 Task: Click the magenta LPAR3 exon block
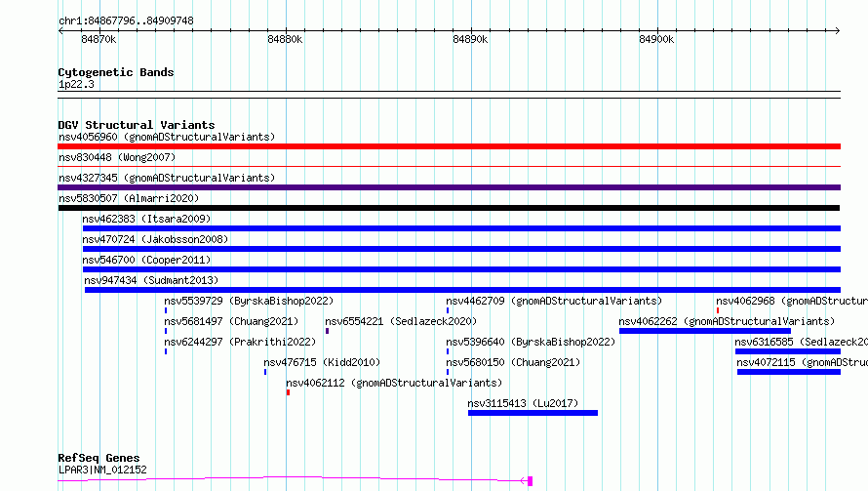click(530, 481)
